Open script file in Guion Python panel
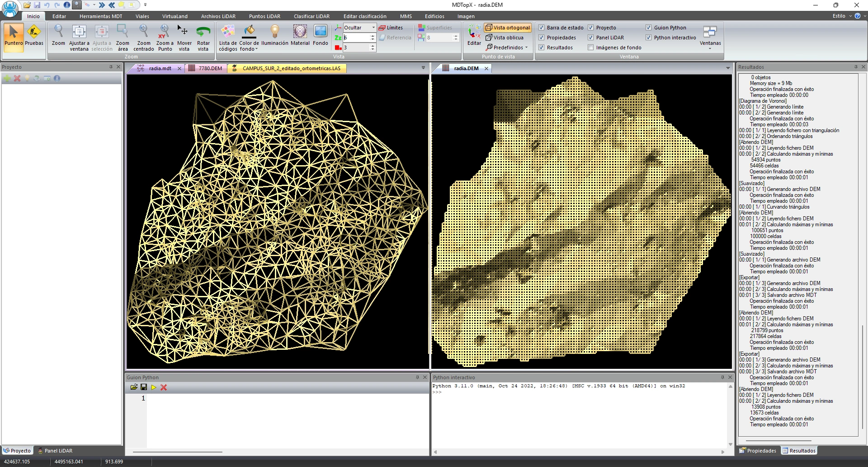This screenshot has width=868, height=467. coord(134,387)
